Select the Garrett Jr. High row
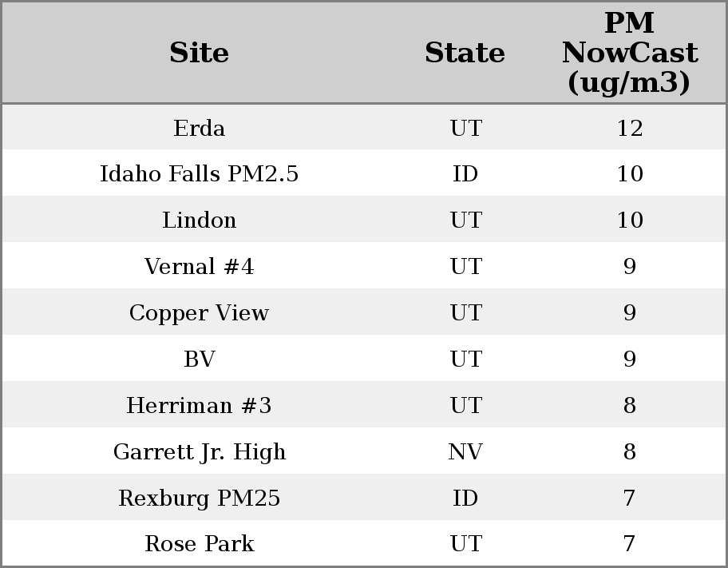728x568 pixels. coord(199,452)
